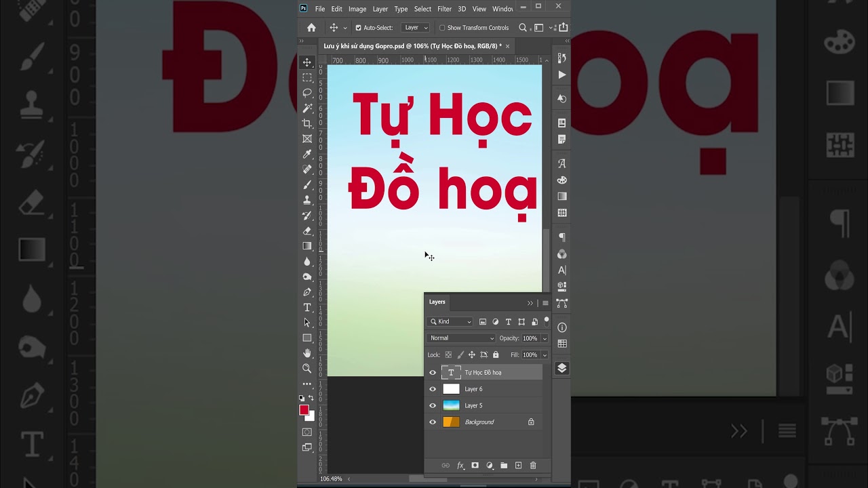Viewport: 868px width, 488px height.
Task: Hide Layer 5 visibility eye
Action: click(433, 405)
